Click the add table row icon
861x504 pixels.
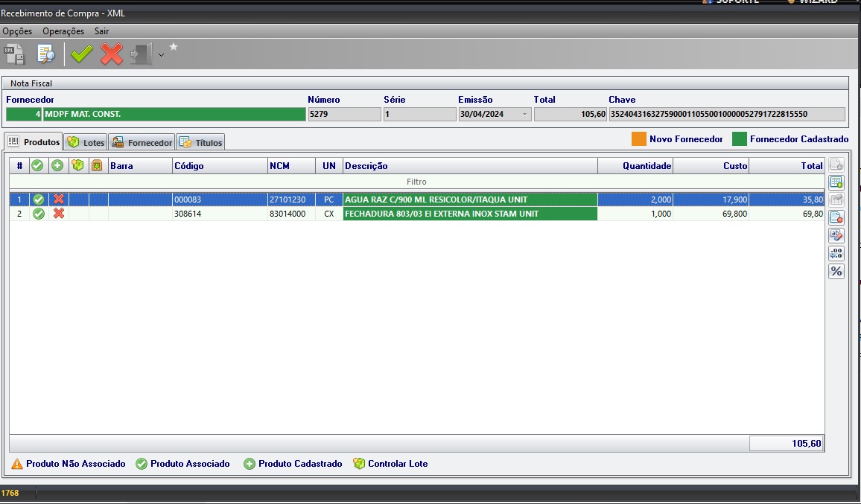coord(836,182)
